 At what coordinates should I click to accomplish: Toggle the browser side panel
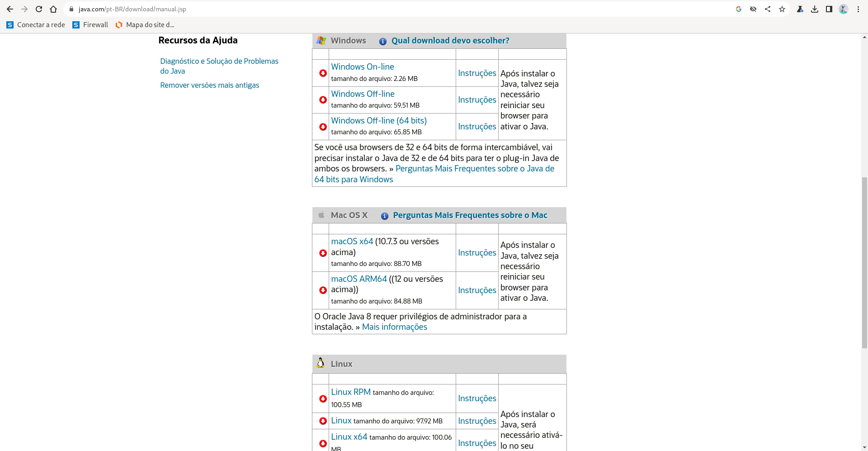coord(829,9)
